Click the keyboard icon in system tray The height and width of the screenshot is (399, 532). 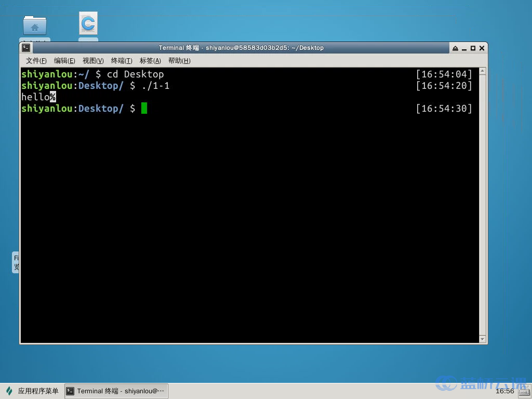pyautogui.click(x=524, y=391)
